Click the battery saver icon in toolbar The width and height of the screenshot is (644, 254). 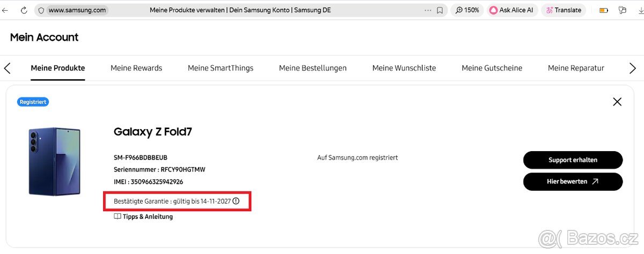coord(604,10)
